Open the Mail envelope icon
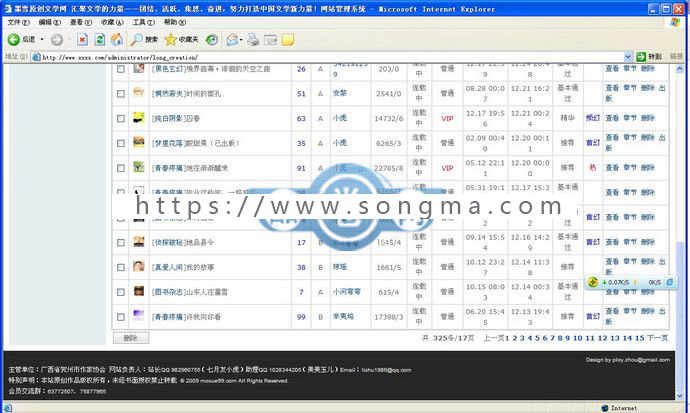 coord(231,40)
